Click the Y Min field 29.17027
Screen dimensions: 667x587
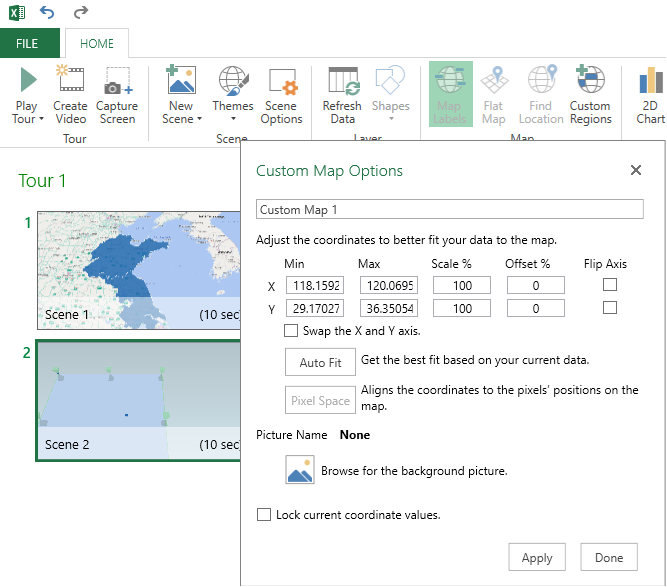tap(315, 308)
